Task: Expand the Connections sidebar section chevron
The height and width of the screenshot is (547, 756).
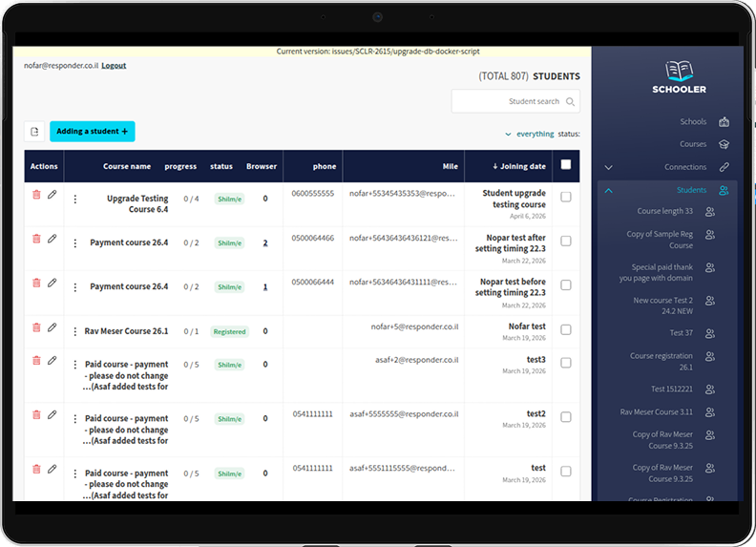Action: 608,167
